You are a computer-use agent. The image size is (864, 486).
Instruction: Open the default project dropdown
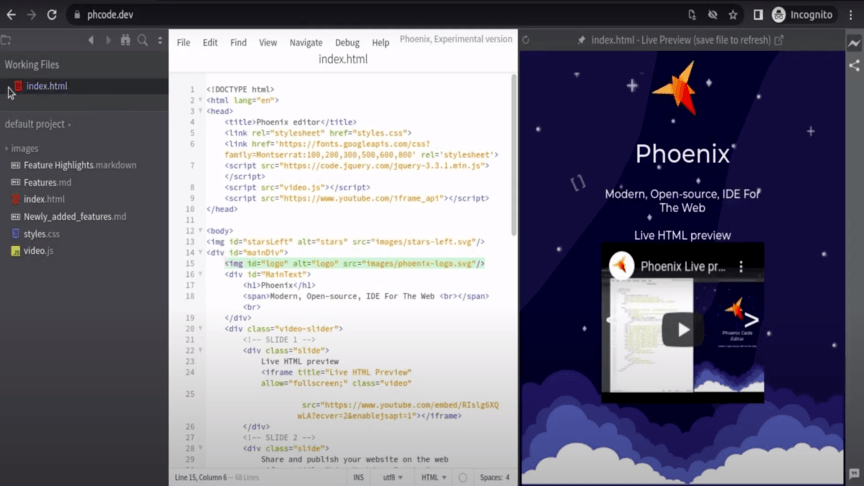[x=38, y=125]
